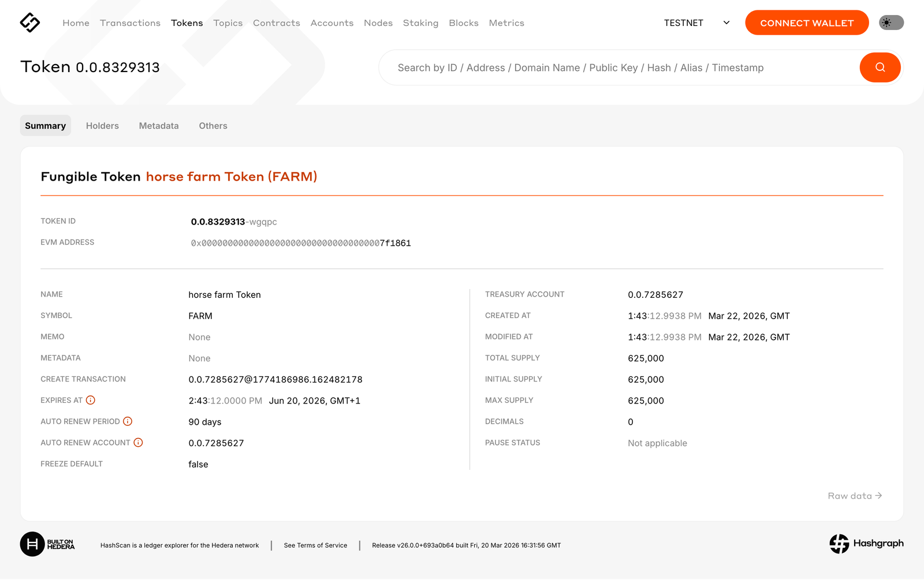Open treasury account 0.0.7285627
The width and height of the screenshot is (924, 580).
[655, 295]
